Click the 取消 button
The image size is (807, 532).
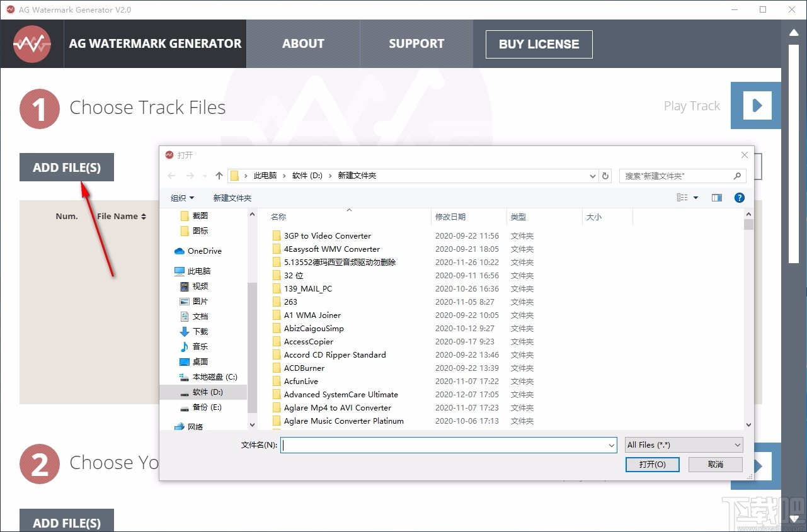coord(716,464)
